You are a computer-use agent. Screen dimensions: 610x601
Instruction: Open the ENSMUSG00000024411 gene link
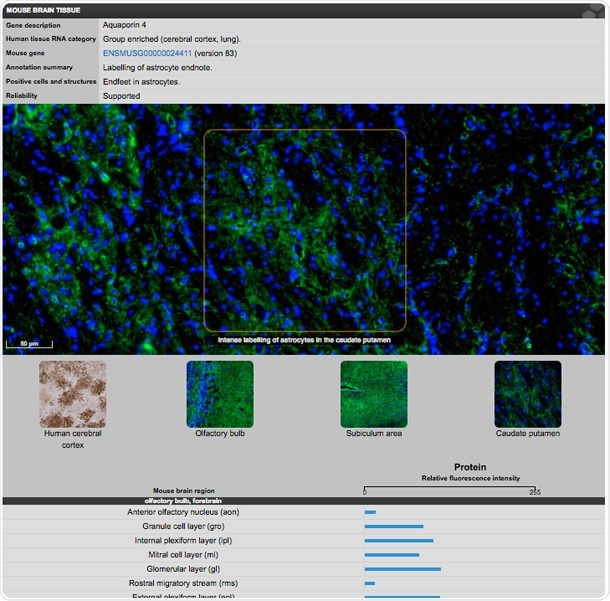click(x=147, y=53)
